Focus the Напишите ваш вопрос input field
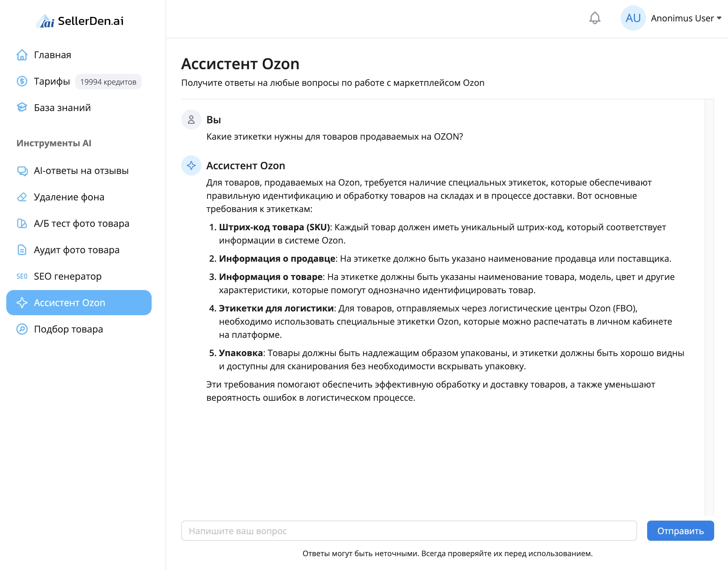Screen dimensions: 728x570 [x=409, y=531]
